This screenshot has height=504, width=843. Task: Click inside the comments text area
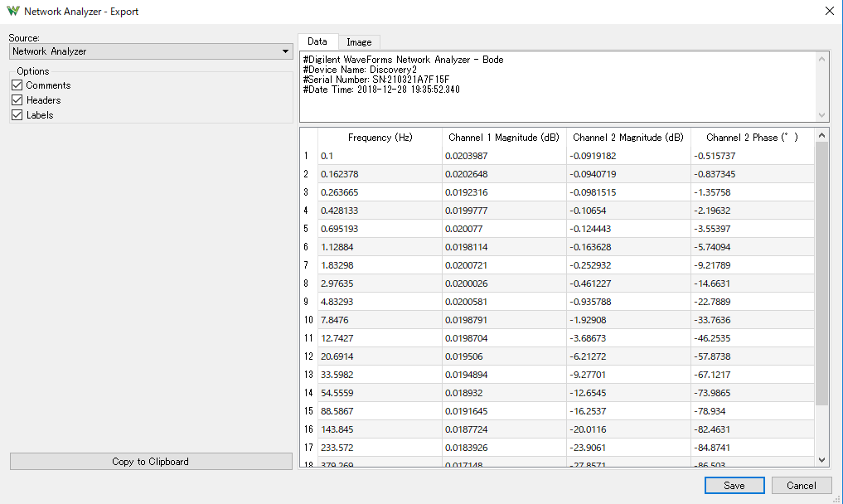[x=558, y=86]
